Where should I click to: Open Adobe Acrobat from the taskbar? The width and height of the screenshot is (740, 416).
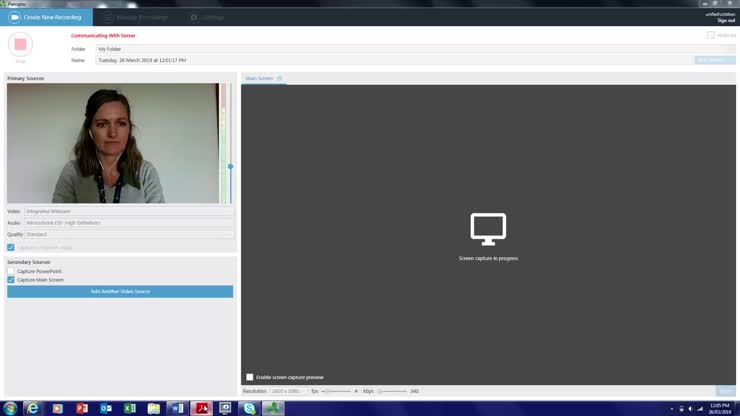click(x=202, y=408)
